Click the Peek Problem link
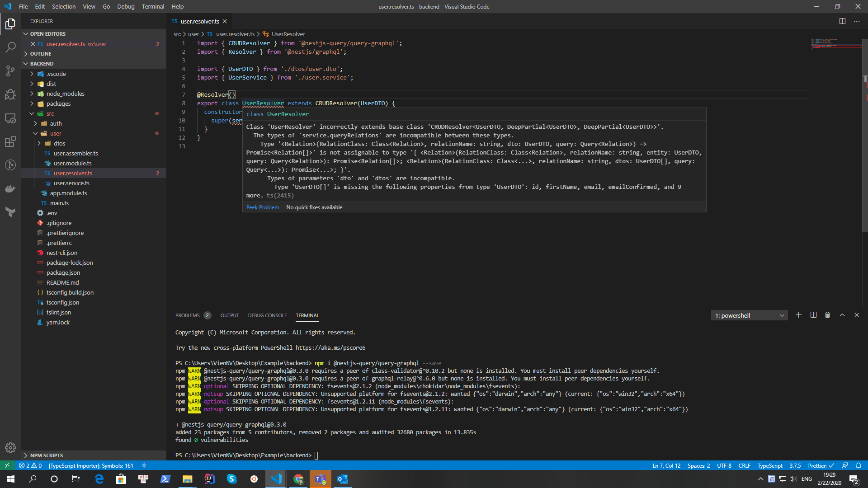This screenshot has width=868, height=488. click(x=263, y=207)
